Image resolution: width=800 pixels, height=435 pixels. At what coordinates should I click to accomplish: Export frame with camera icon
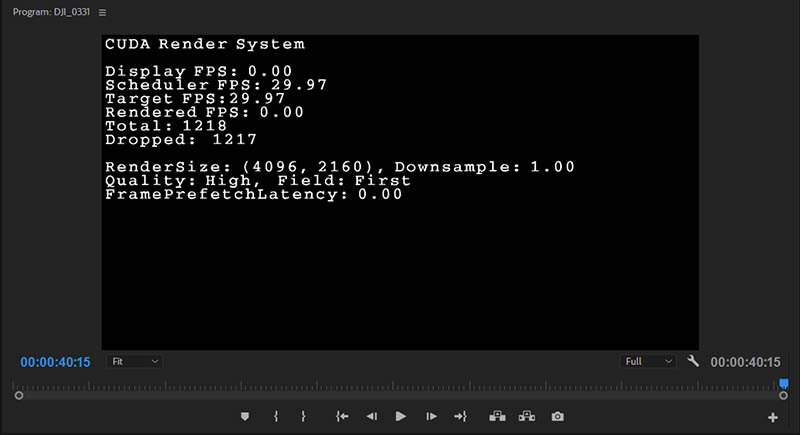point(558,417)
